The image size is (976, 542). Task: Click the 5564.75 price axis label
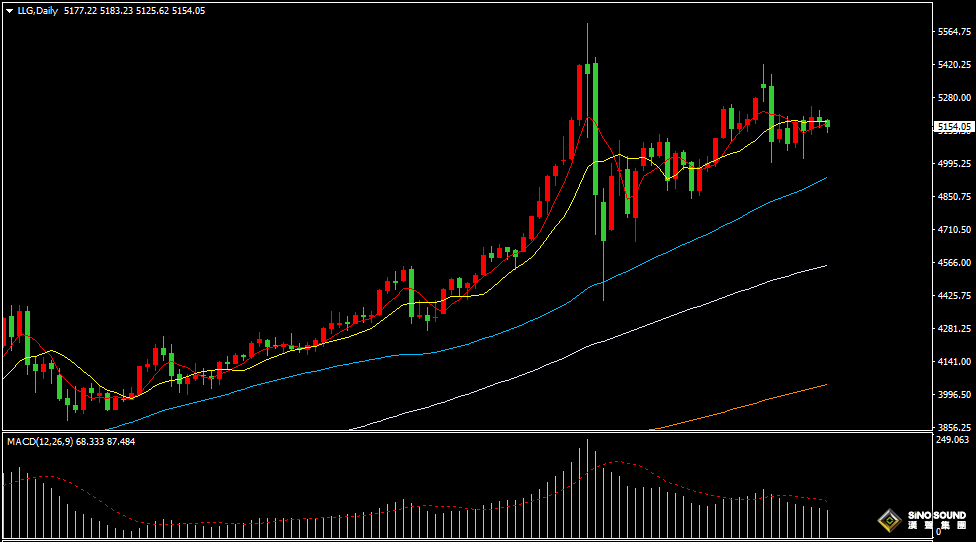click(955, 32)
